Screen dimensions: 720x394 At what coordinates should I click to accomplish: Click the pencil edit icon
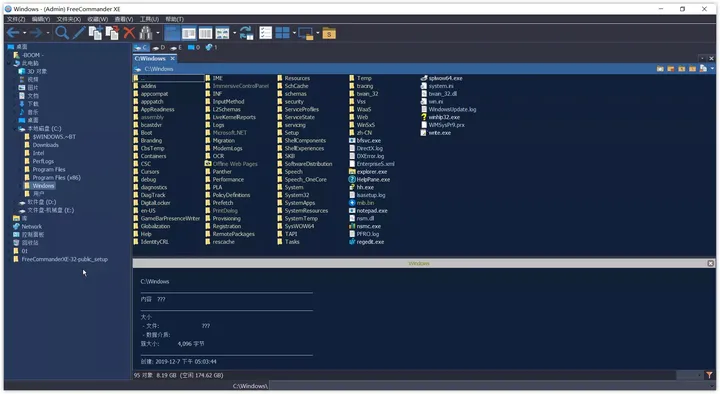pos(79,33)
